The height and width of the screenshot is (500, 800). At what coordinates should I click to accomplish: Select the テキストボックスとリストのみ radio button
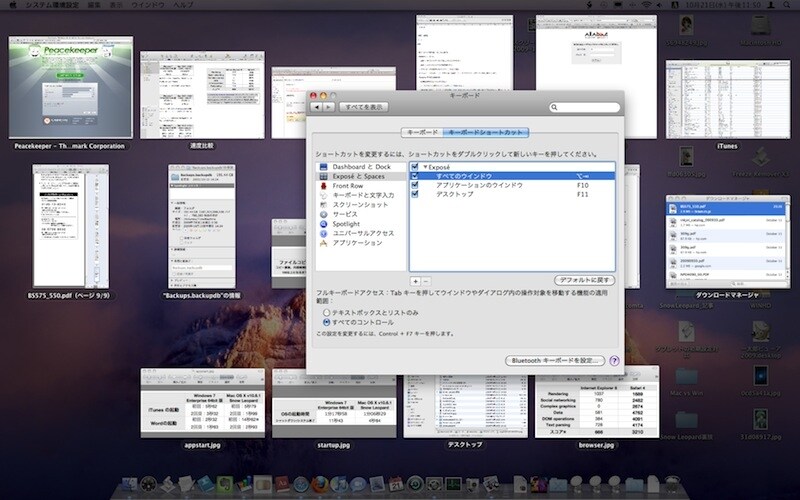(x=326, y=313)
